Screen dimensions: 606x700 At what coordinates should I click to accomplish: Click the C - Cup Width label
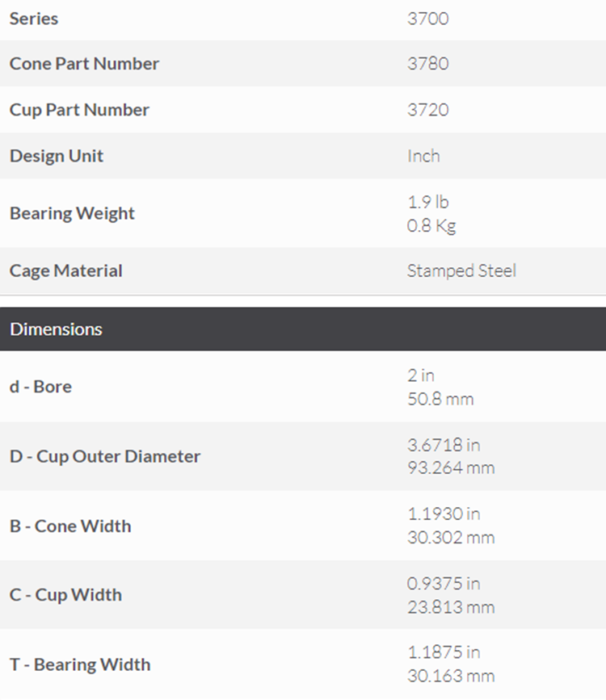tap(65, 595)
